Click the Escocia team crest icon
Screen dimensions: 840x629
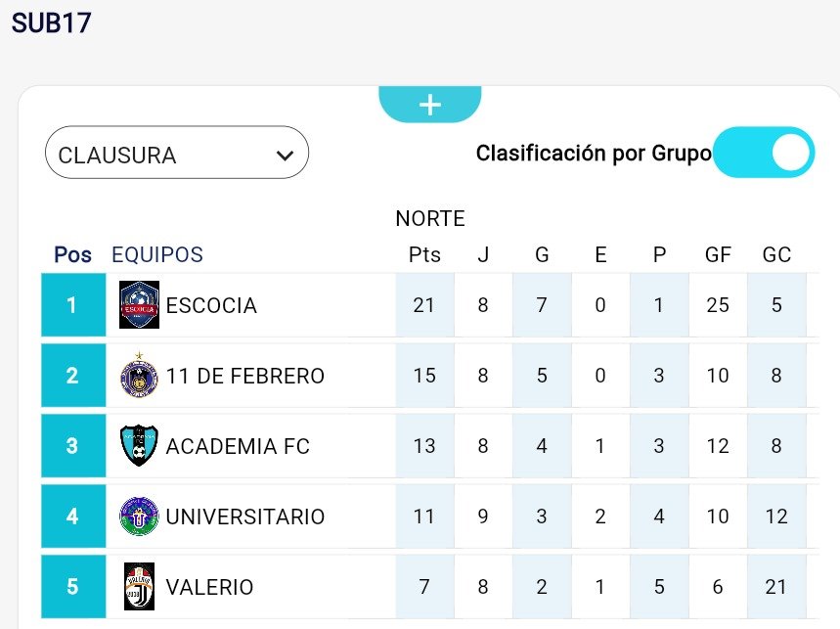pos(139,305)
